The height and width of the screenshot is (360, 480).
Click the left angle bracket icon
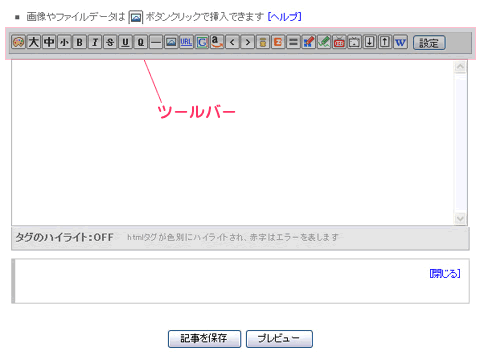click(x=232, y=42)
